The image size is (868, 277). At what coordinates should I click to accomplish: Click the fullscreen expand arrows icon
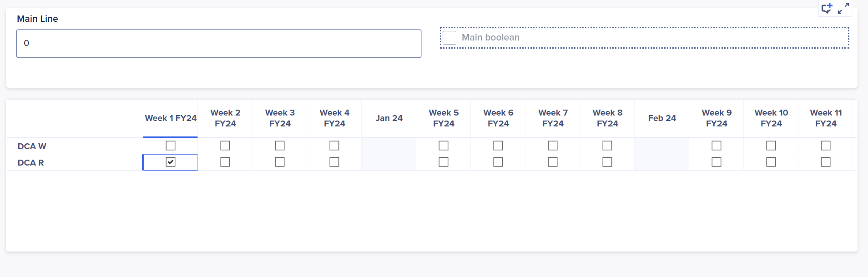tap(843, 8)
